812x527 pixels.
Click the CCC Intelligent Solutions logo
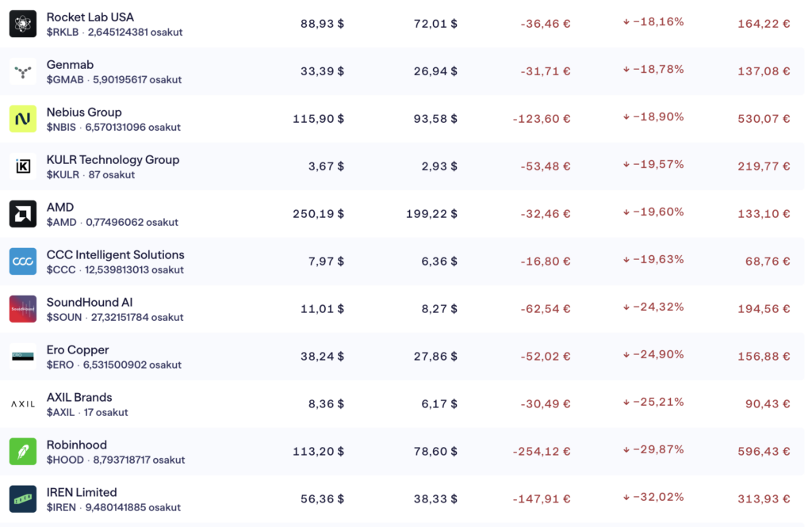(23, 262)
